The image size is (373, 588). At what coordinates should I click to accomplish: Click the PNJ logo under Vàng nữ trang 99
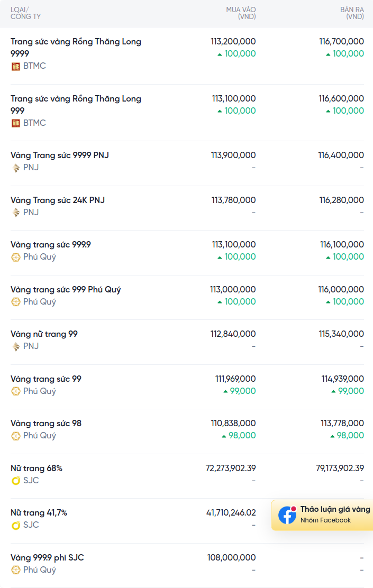pos(16,346)
